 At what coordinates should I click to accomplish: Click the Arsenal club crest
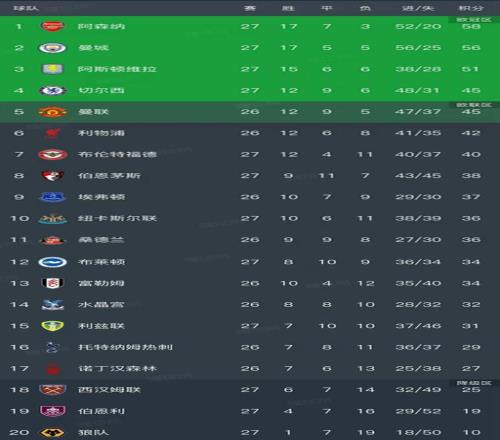(52, 26)
